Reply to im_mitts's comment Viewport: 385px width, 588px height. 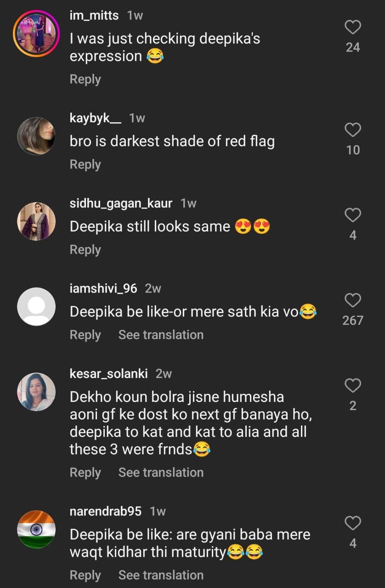85,79
